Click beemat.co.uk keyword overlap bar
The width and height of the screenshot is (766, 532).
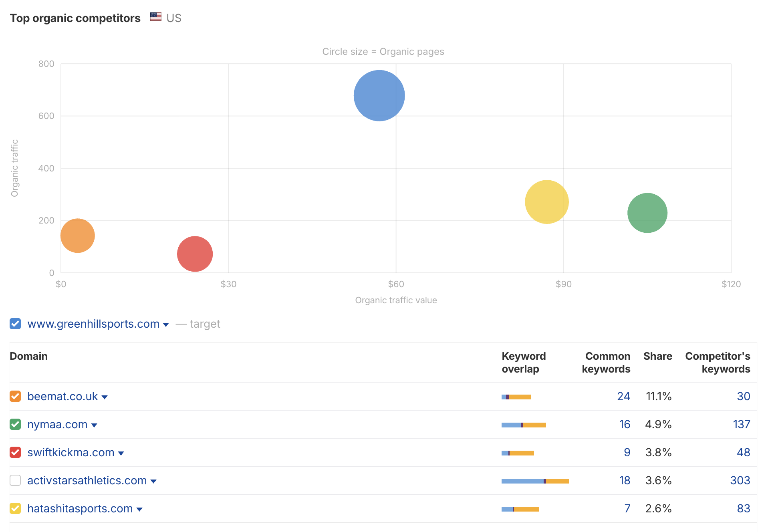(x=516, y=397)
